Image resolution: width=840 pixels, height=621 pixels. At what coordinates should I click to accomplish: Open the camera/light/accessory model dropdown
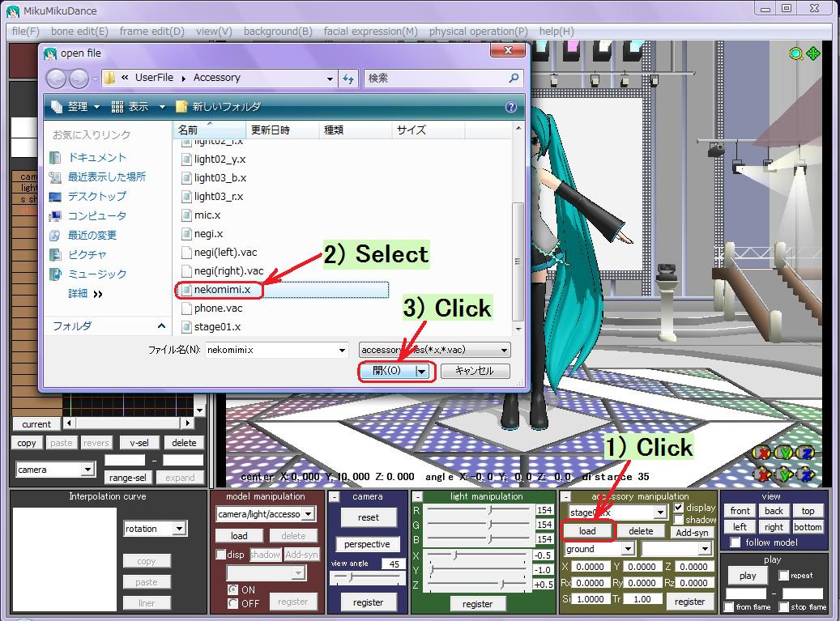pyautogui.click(x=309, y=514)
